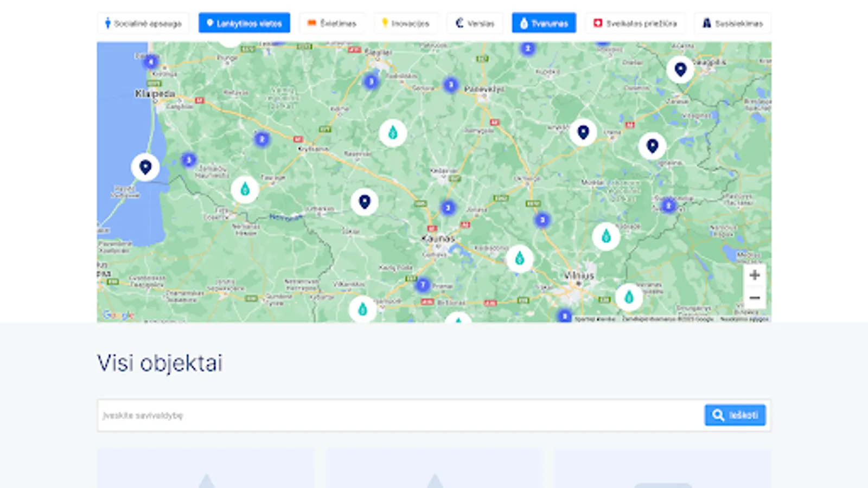Open the cluster of 7 south of Kaunas
Viewport: 868px width, 488px height.
pyautogui.click(x=423, y=285)
